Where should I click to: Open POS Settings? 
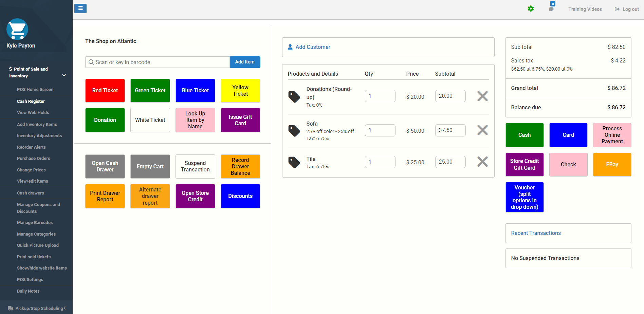click(30, 280)
